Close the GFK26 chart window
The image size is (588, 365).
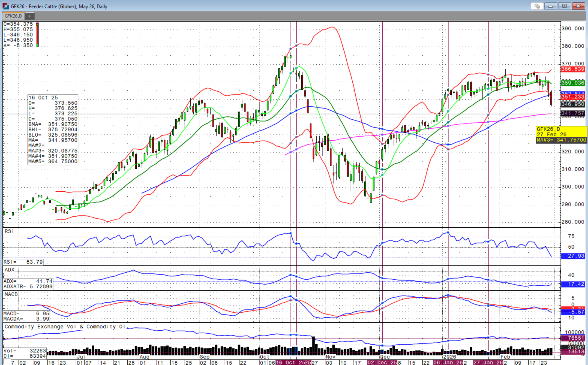tap(578, 6)
